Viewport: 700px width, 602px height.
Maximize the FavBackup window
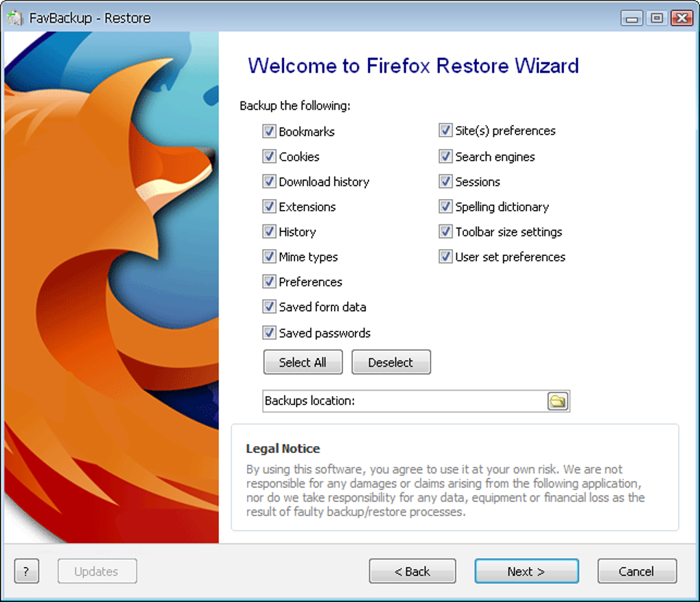pyautogui.click(x=656, y=19)
